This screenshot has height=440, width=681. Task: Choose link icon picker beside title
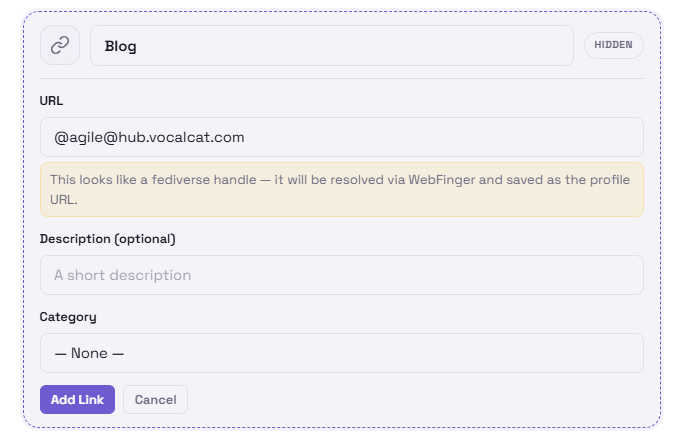60,45
